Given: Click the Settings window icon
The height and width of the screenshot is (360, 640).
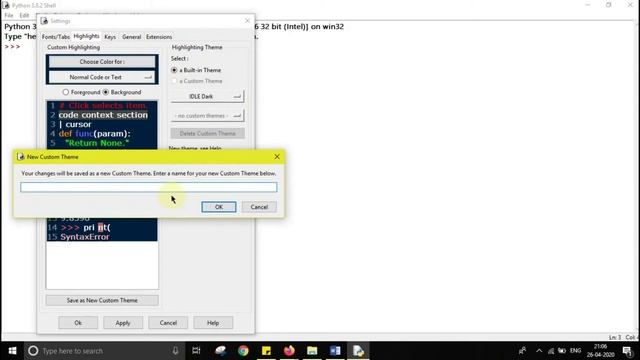Looking at the screenshot, I should [44, 21].
